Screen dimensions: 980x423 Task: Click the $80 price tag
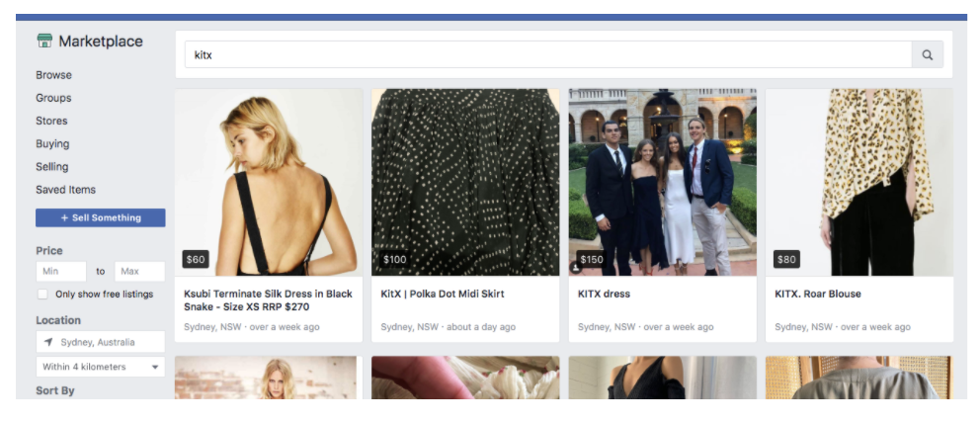coord(786,259)
